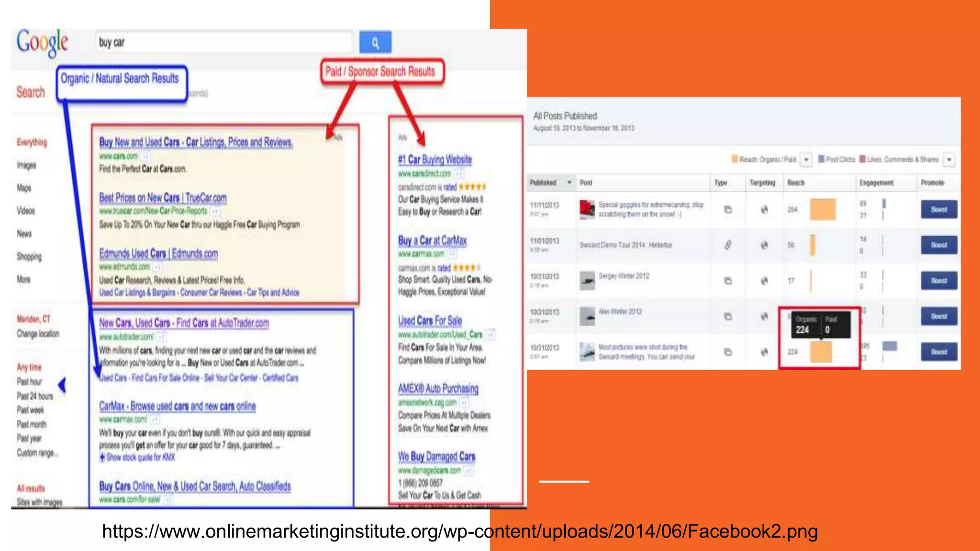The width and height of the screenshot is (980, 551).
Task: Open 'CarMax - Browse used cars and new cars online'
Action: click(x=178, y=406)
